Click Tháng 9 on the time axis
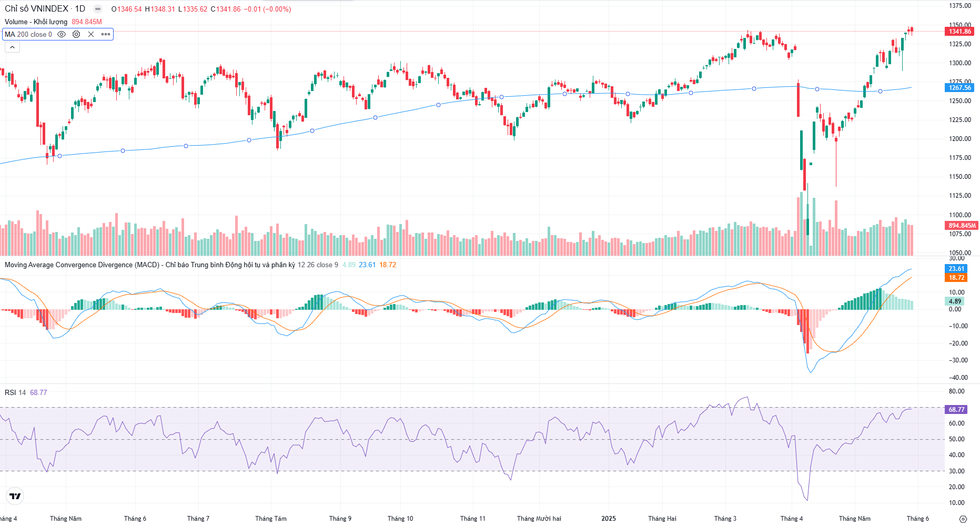The image size is (980, 526). [340, 519]
